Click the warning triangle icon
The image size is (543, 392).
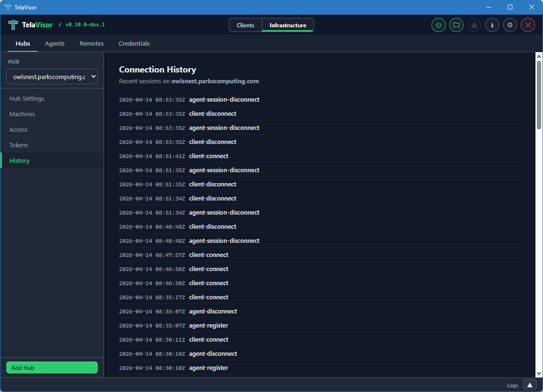474,25
